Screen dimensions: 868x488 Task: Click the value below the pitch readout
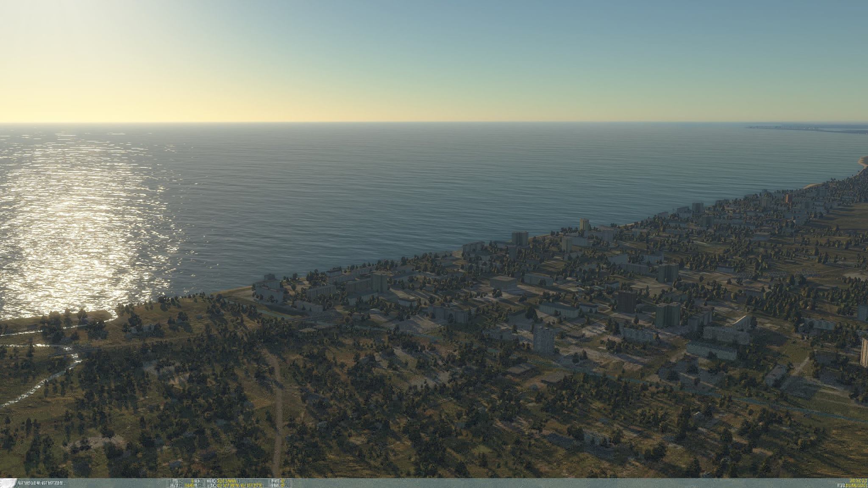283,485
